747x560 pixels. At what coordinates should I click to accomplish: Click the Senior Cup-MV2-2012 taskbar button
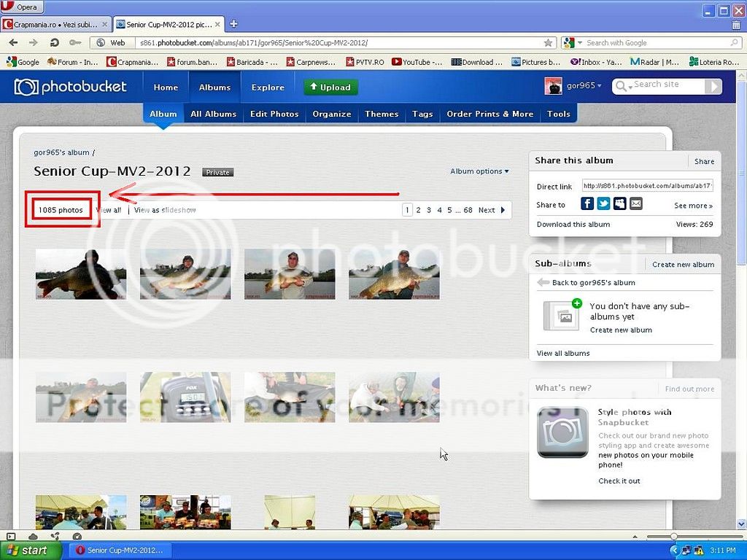tap(120, 551)
